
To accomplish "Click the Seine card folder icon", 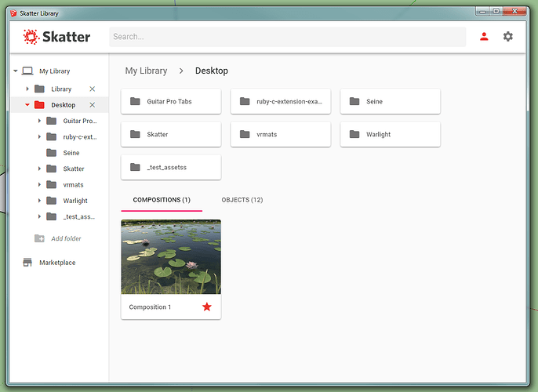I will [354, 101].
